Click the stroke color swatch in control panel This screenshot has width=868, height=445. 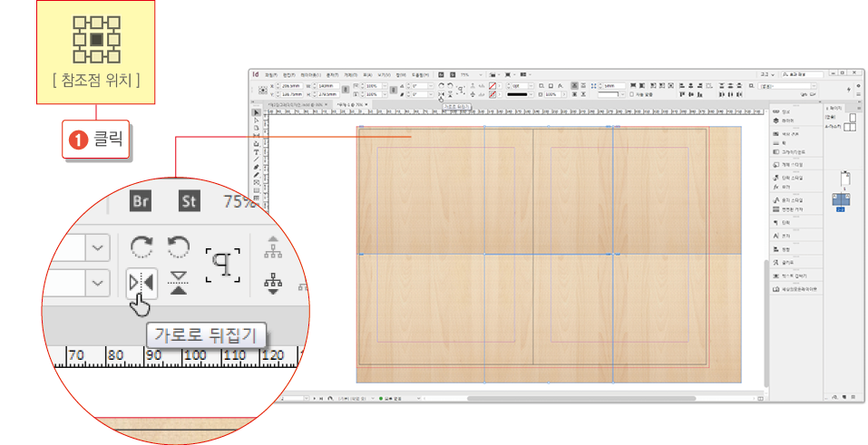(x=493, y=94)
